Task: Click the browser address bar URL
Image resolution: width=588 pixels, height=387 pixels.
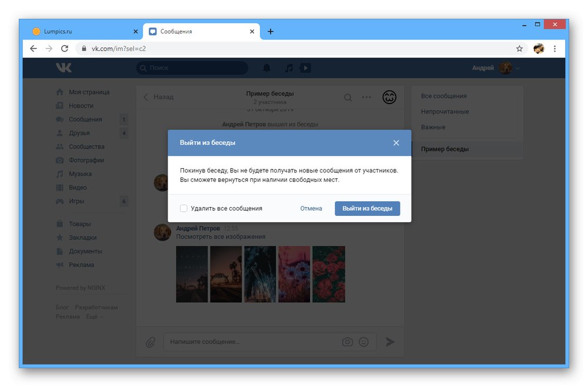Action: coord(119,48)
